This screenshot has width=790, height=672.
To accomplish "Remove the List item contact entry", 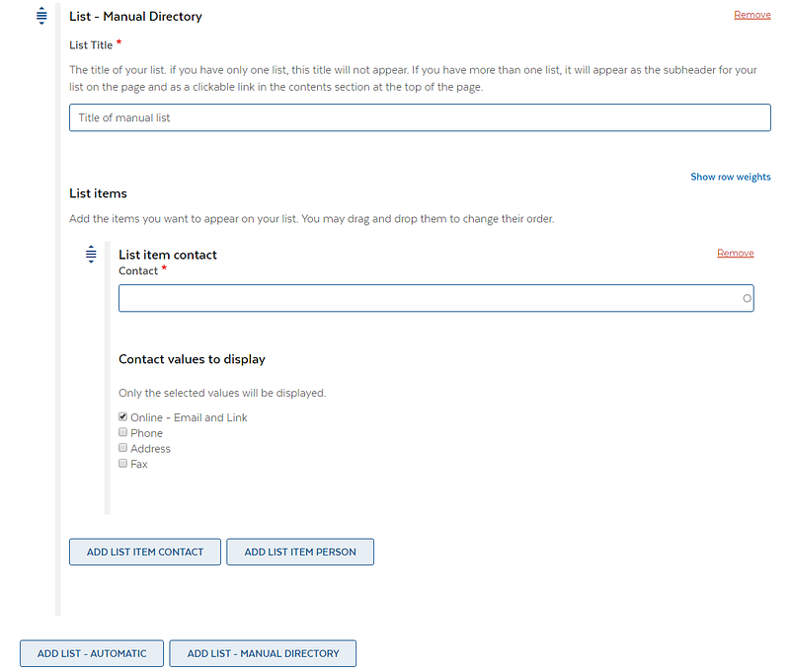I will (x=735, y=254).
